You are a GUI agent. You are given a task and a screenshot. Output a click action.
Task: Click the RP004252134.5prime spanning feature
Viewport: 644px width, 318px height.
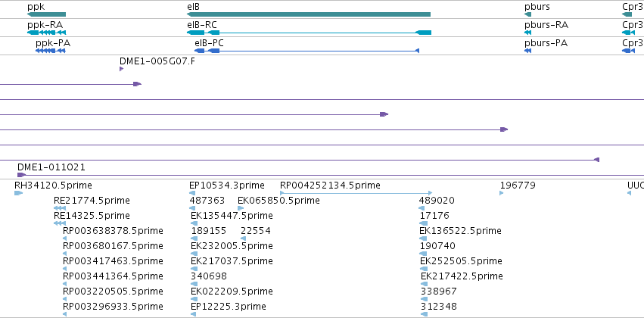(356, 192)
